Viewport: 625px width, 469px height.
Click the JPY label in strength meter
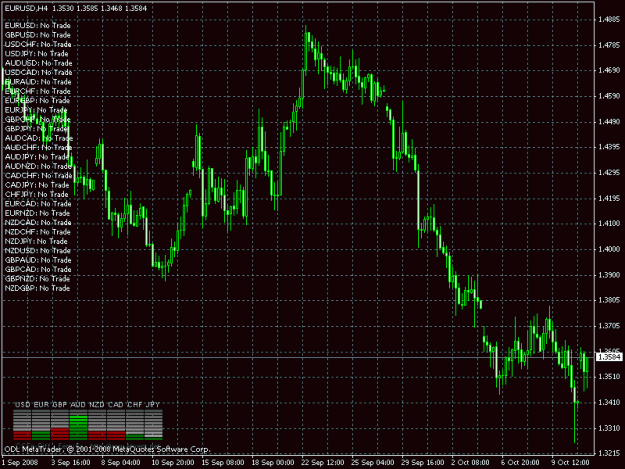pos(153,404)
